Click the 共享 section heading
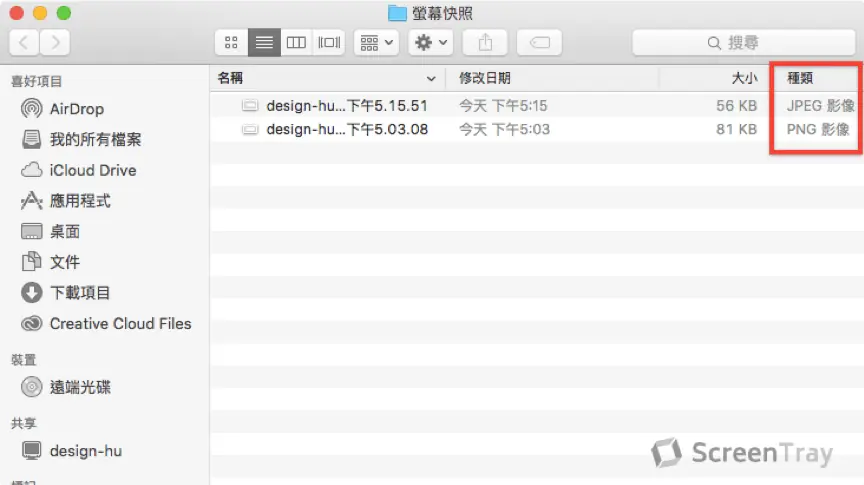The width and height of the screenshot is (864, 485). pyautogui.click(x=24, y=423)
